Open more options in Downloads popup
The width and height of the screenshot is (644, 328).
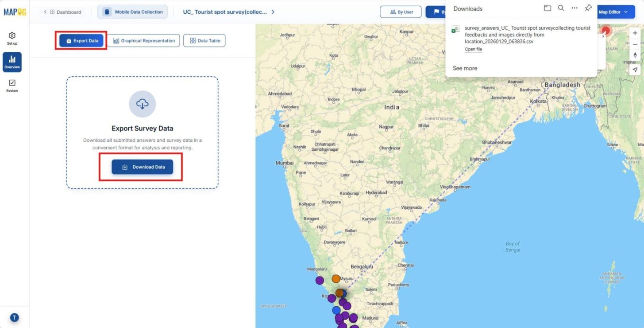click(x=575, y=8)
